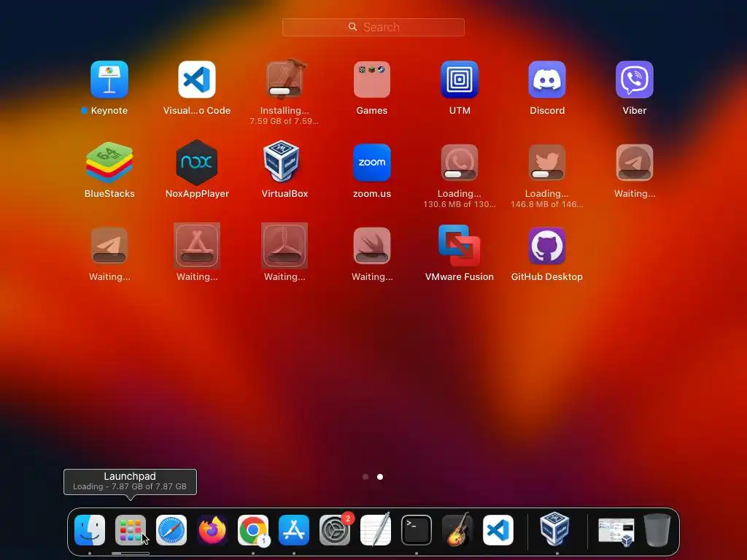Launch GitHub Desktop

coord(547,246)
